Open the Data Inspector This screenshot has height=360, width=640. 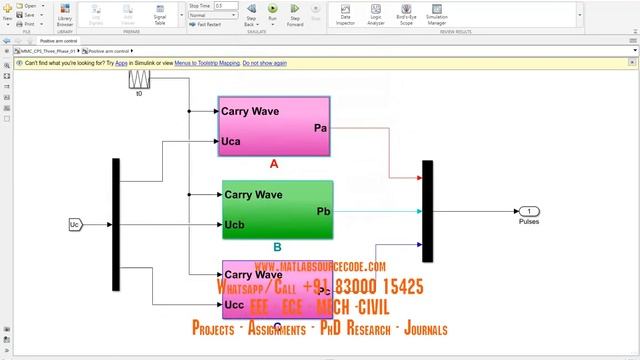[x=345, y=15]
